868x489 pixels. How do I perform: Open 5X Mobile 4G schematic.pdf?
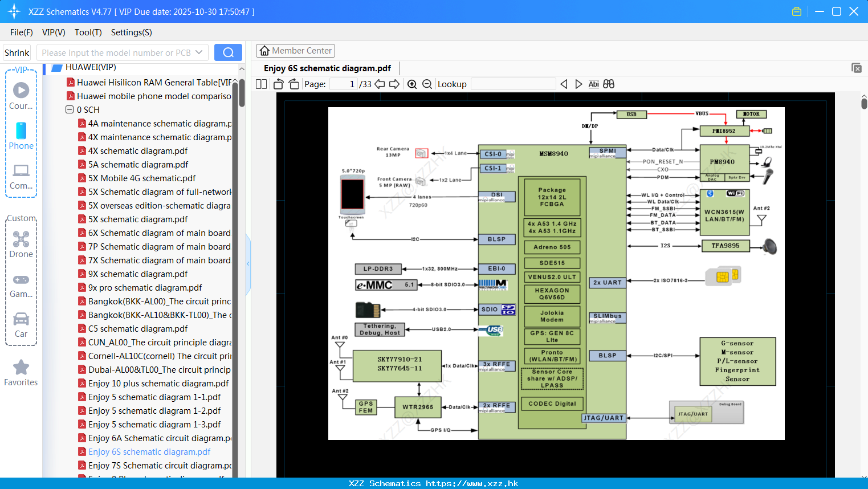point(137,178)
